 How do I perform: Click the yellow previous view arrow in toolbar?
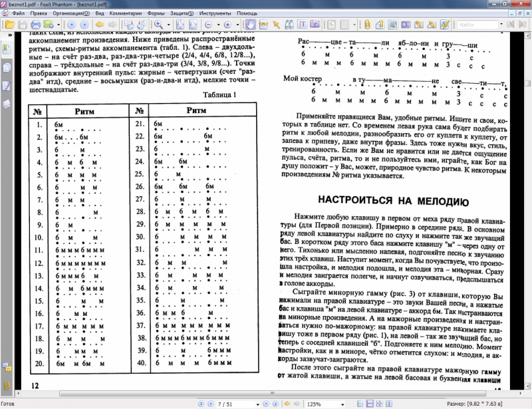click(x=99, y=25)
